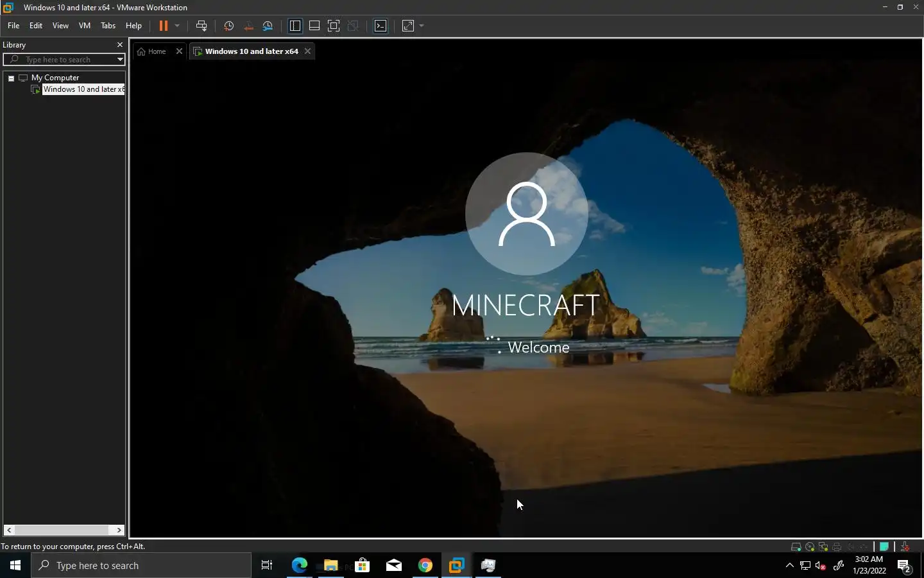Viewport: 924px width, 578px height.
Task: Click the network adapter status icon
Action: pyautogui.click(x=823, y=547)
